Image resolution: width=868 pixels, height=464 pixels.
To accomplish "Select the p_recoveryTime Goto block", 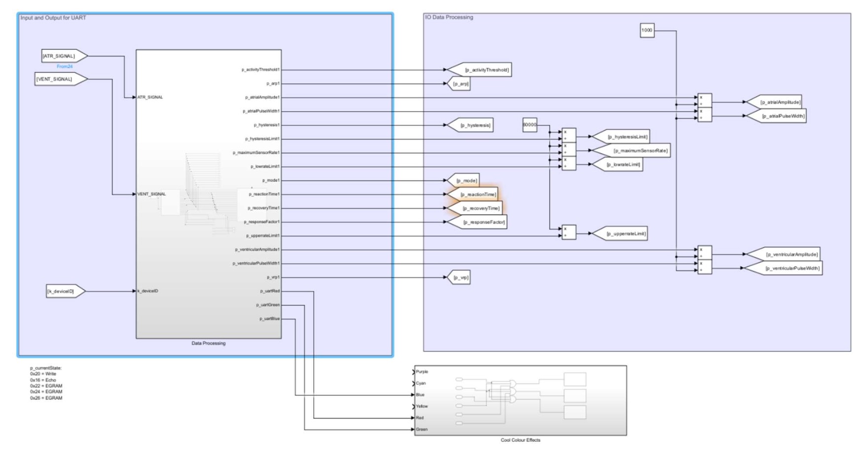I will click(474, 208).
